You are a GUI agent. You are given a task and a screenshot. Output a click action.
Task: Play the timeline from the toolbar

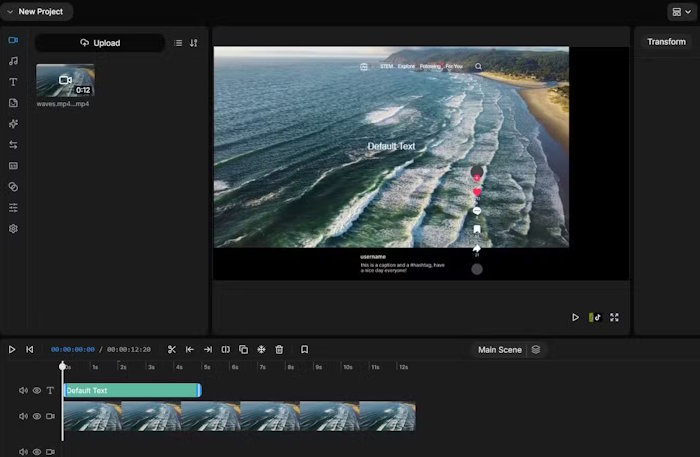click(x=12, y=349)
